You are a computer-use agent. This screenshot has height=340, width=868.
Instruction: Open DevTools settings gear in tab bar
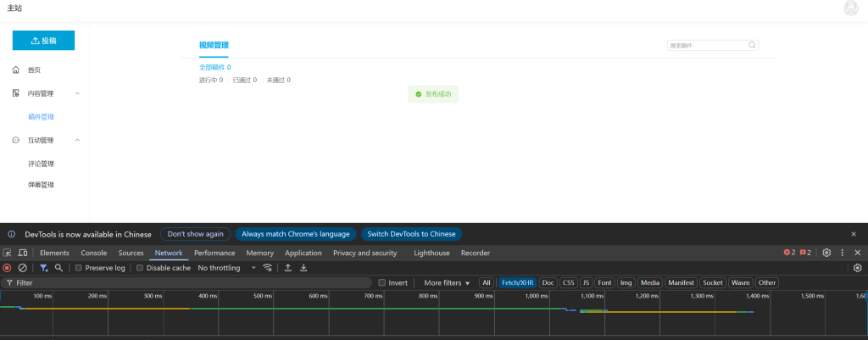point(826,253)
